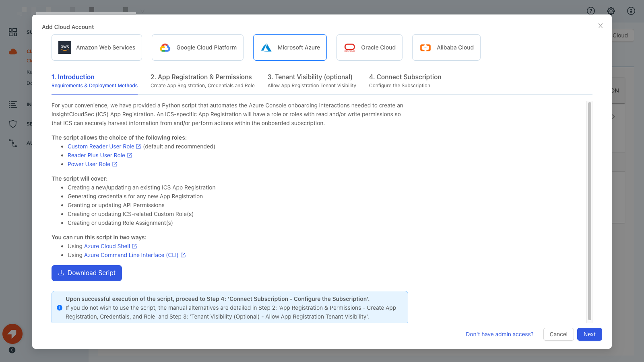
Task: Click external-link icon beside Azure CLI link
Action: click(x=183, y=255)
